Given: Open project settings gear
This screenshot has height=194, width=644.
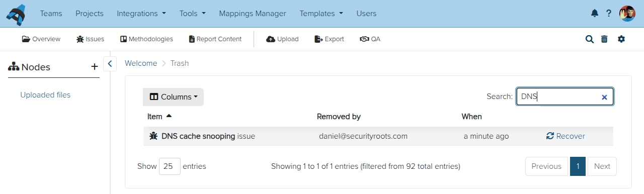Looking at the screenshot, I should (x=621, y=39).
